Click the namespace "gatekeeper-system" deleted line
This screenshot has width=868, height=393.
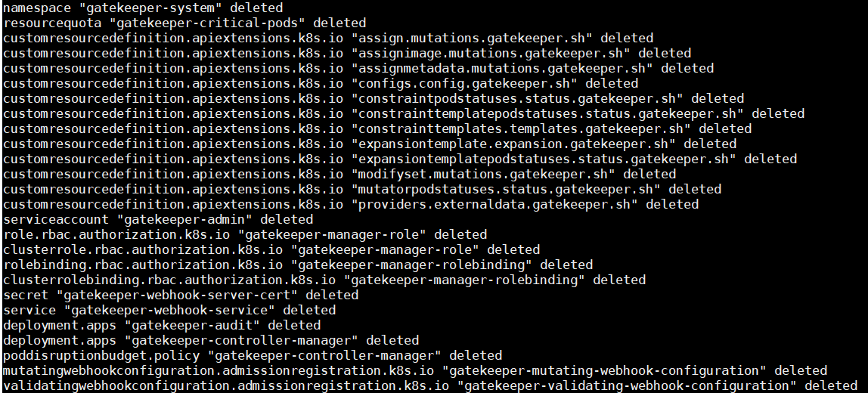(x=143, y=8)
